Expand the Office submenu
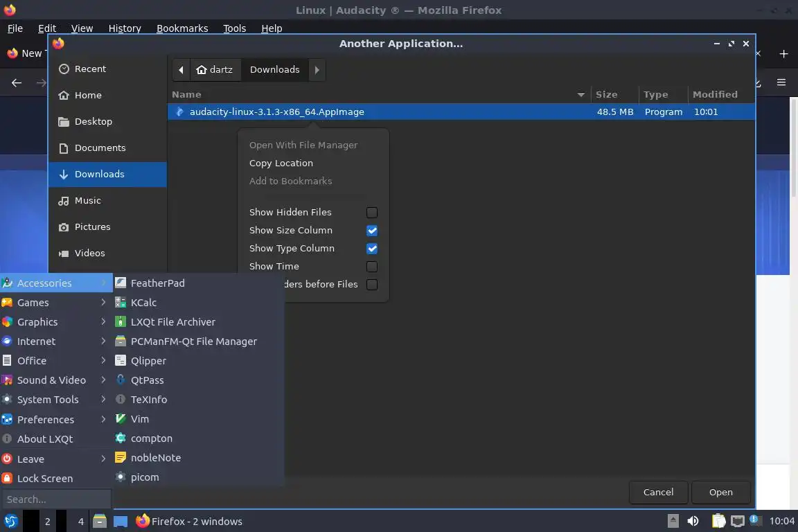 click(x=56, y=360)
